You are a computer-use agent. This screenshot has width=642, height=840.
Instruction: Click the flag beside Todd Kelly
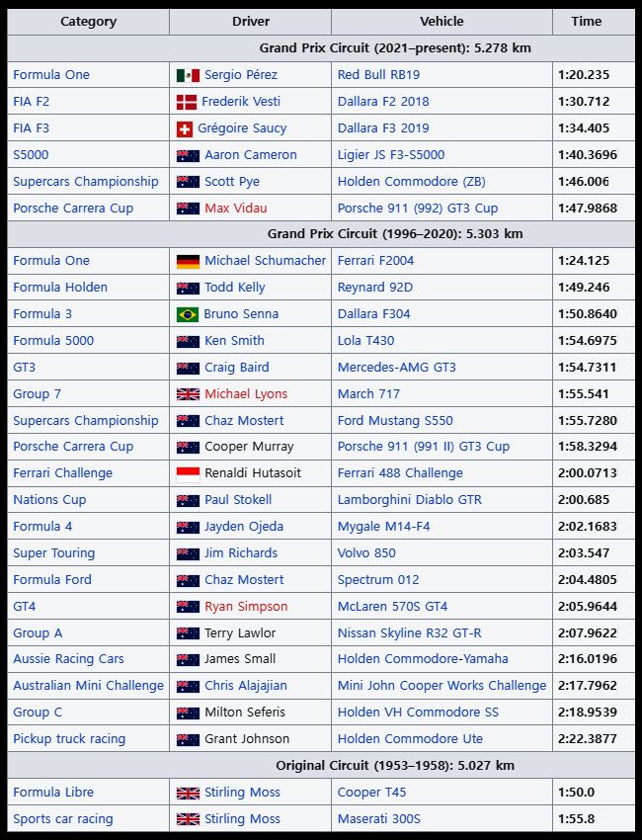point(188,289)
